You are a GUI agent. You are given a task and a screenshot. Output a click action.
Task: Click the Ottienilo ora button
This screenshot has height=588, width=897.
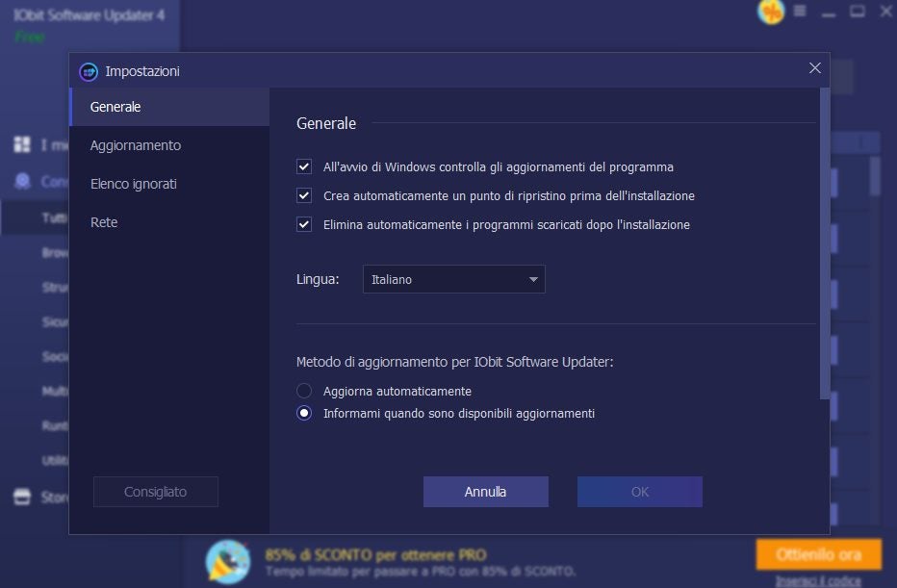818,554
